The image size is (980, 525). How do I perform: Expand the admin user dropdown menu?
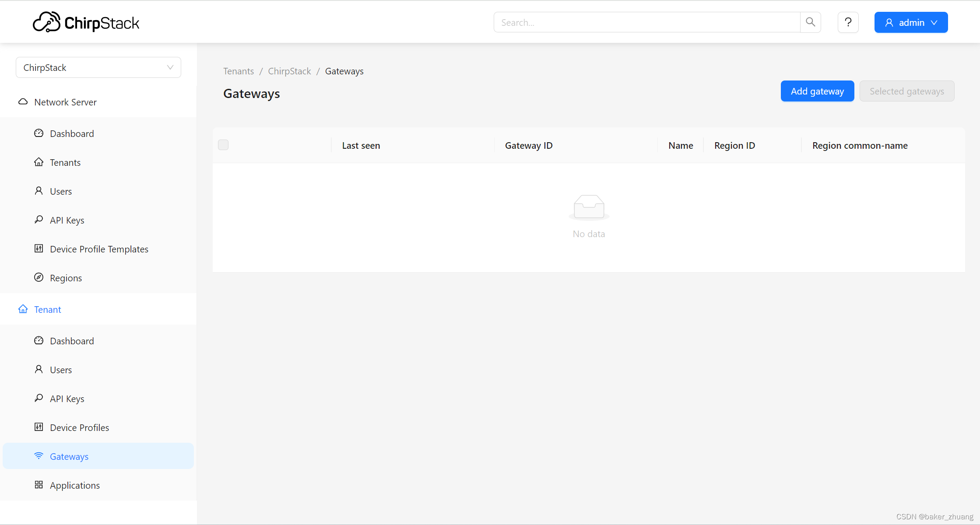coord(911,22)
